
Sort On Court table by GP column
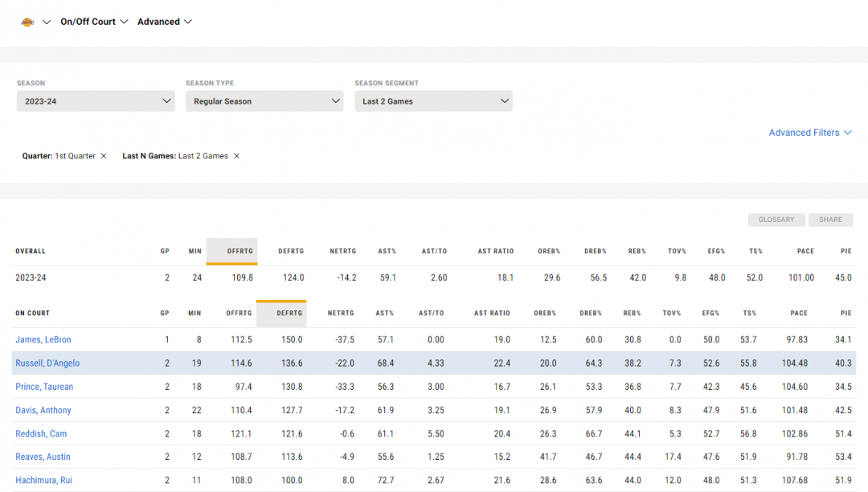[x=165, y=314]
